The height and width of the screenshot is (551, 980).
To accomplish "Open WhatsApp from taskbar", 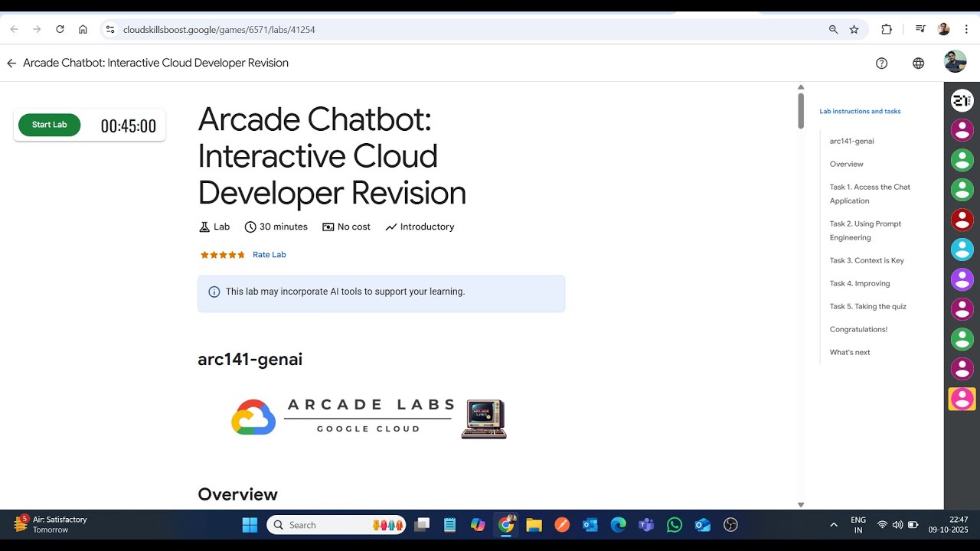I will (x=674, y=525).
